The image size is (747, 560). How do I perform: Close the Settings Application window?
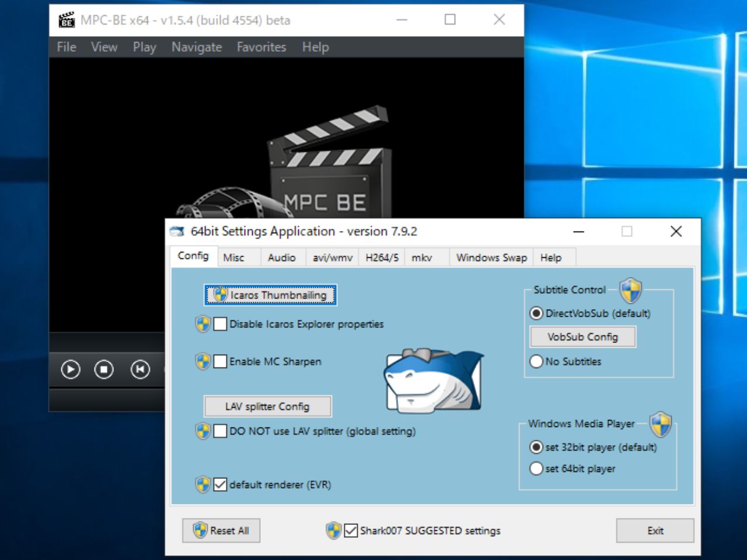click(676, 232)
